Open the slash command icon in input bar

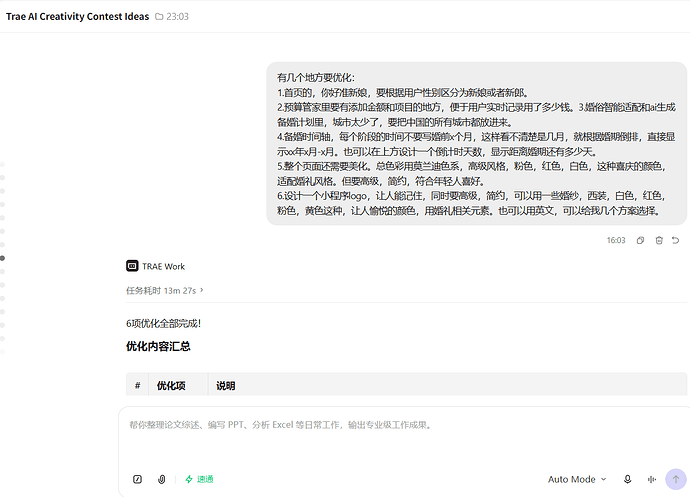[x=137, y=479]
